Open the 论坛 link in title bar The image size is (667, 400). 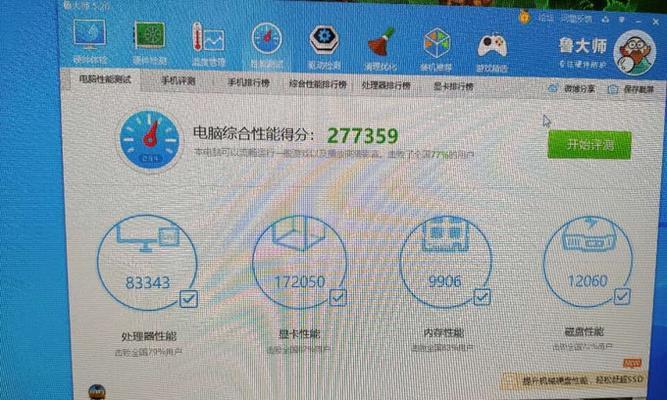click(x=545, y=18)
